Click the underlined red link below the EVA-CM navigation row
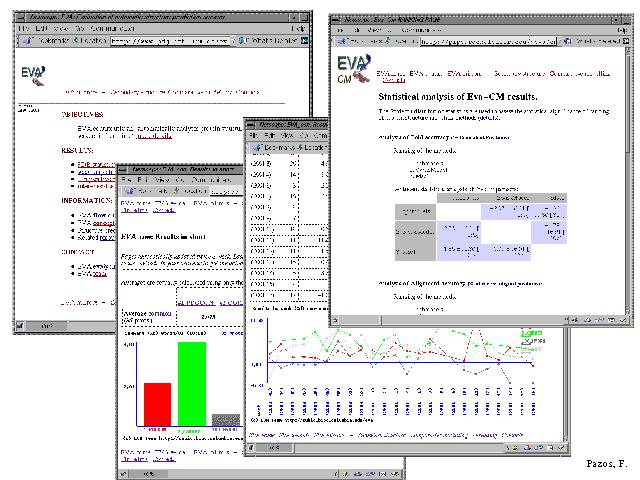 [x=394, y=80]
